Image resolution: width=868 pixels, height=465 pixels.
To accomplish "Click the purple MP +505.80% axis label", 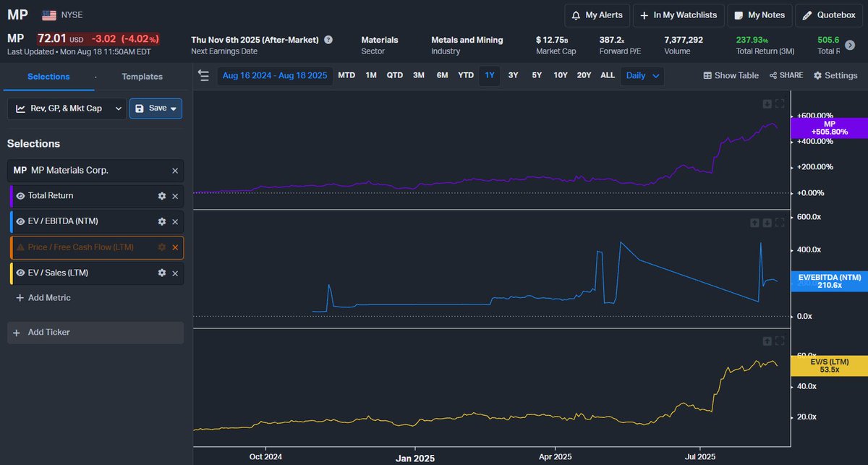I will coord(829,128).
